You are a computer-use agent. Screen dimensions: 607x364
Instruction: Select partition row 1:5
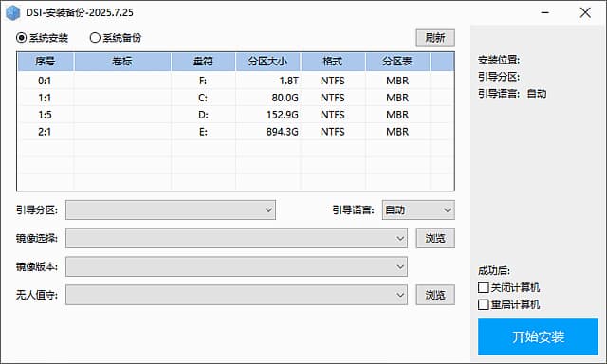pos(236,115)
